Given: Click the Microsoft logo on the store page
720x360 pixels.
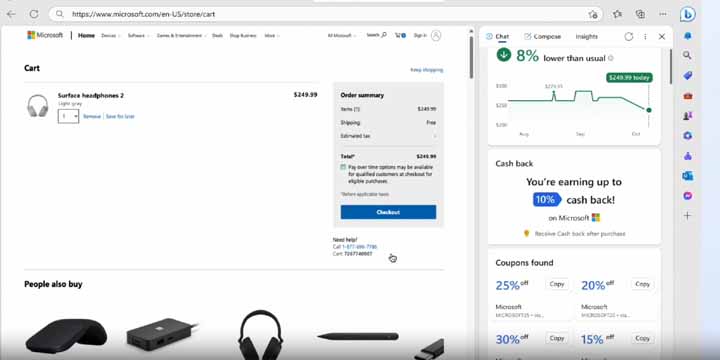Looking at the screenshot, I should coord(45,35).
